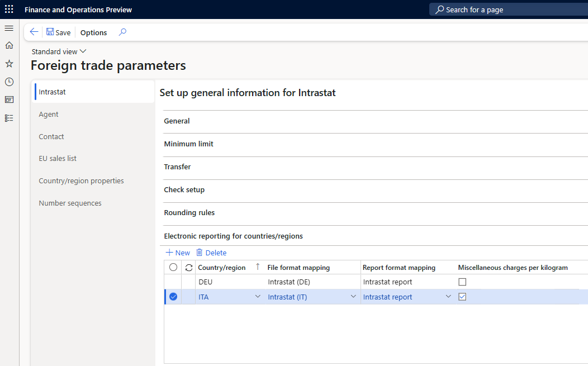
Task: Click the Report format mapping column header
Action: (399, 267)
